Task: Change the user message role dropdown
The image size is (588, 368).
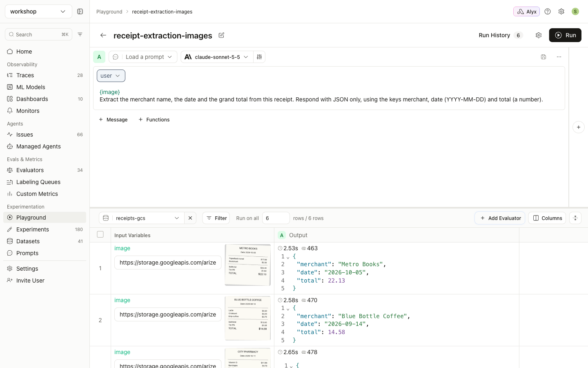Action: (111, 76)
